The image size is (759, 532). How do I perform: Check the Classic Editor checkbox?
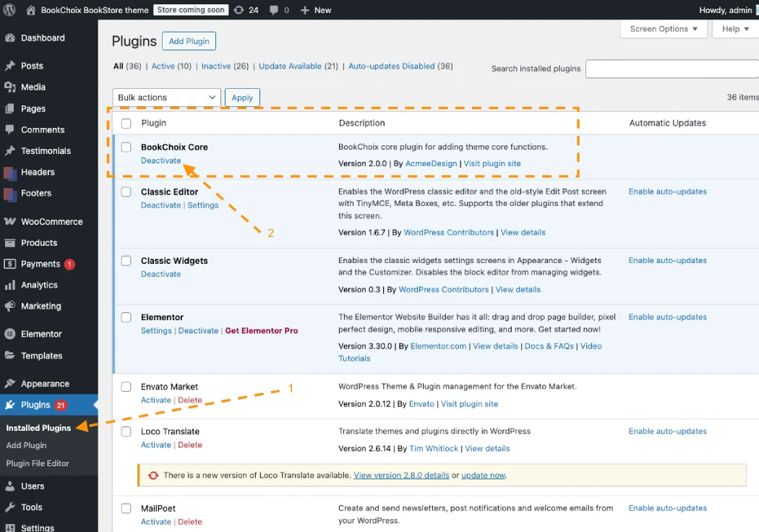tap(126, 192)
